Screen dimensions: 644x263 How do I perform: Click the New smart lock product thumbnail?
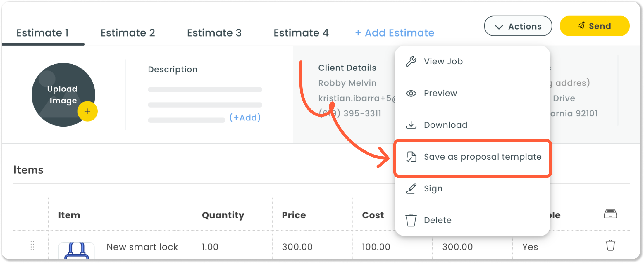click(x=76, y=250)
